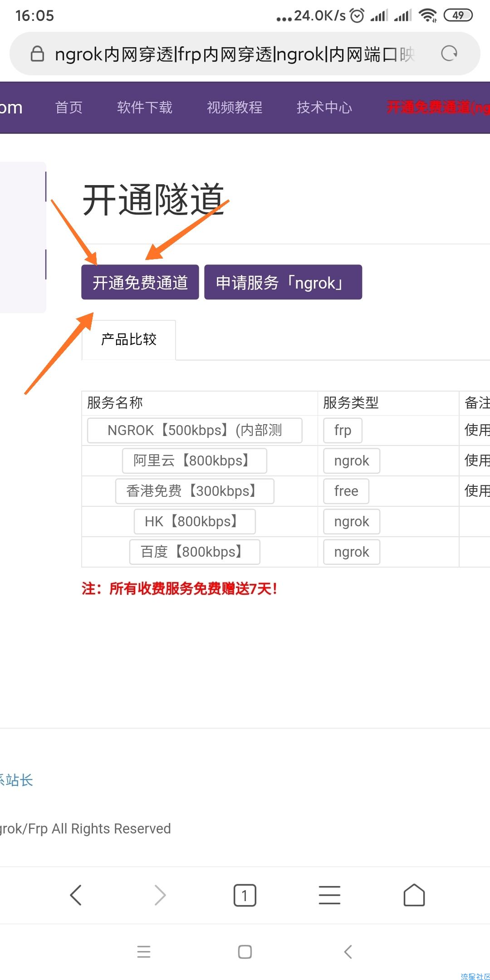Choose 百度【800kbps】 service

click(195, 552)
